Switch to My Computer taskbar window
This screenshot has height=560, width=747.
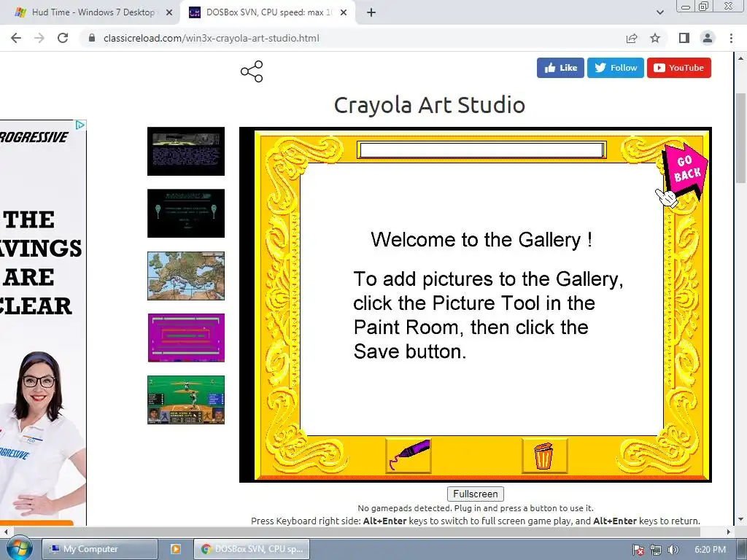point(99,549)
